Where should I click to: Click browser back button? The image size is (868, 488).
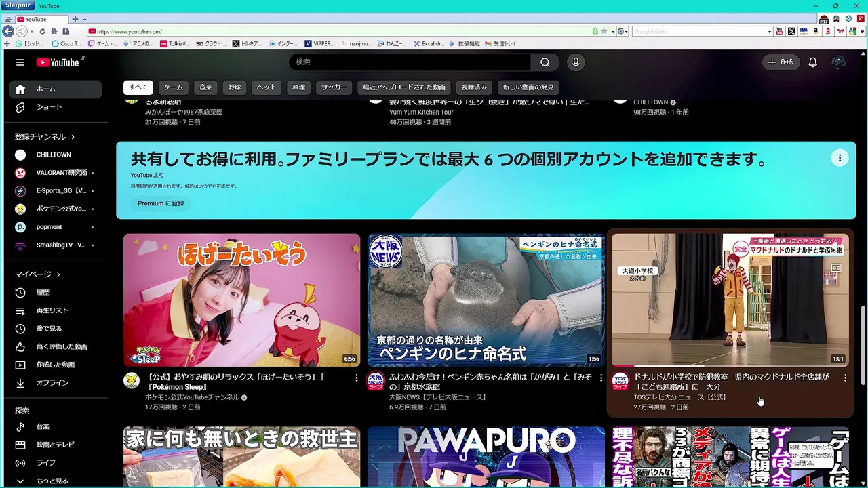coord(8,31)
